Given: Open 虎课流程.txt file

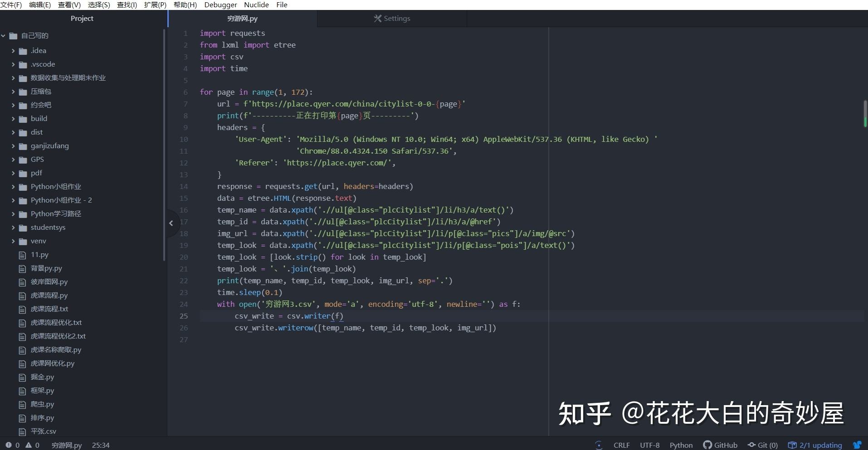Looking at the screenshot, I should coord(49,309).
